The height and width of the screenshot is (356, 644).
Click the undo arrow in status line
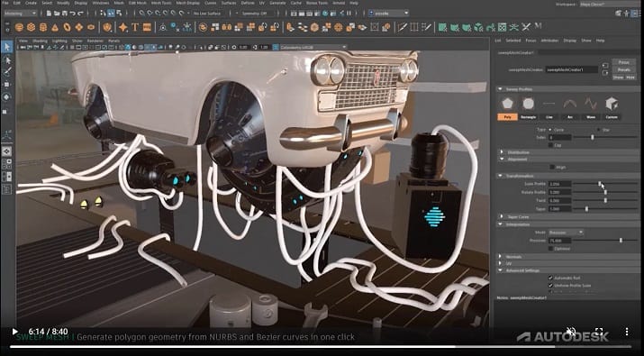tap(73, 14)
